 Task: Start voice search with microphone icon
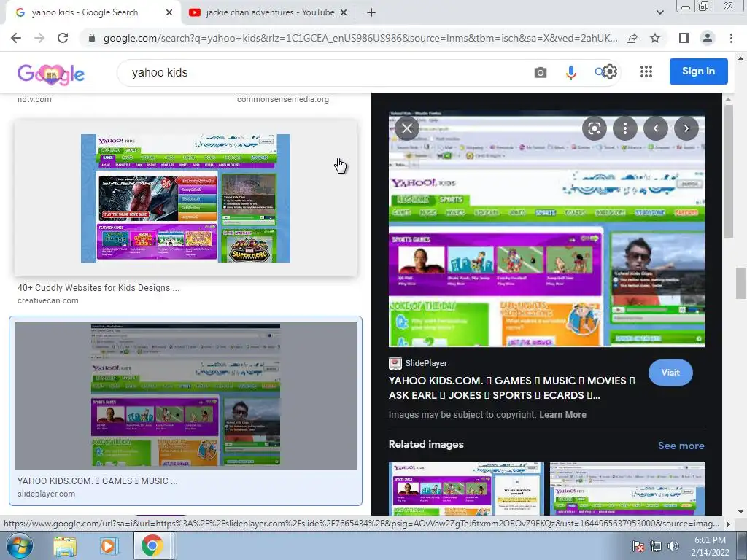click(570, 72)
